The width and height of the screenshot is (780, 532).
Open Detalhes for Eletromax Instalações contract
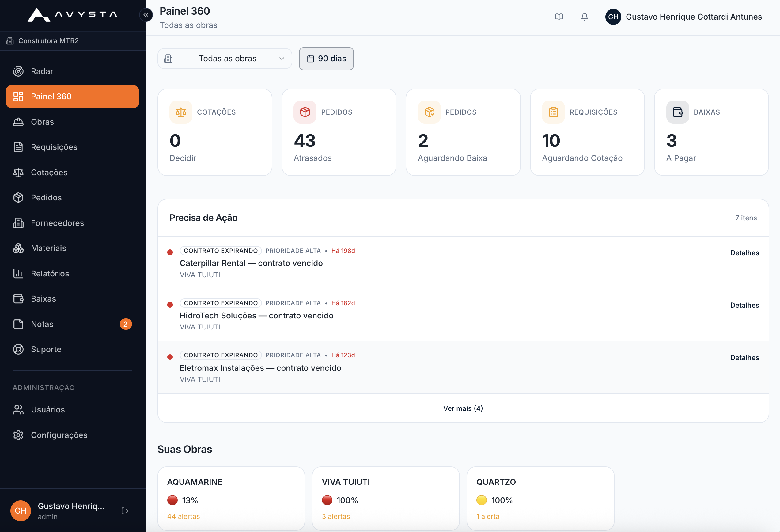[x=744, y=357]
